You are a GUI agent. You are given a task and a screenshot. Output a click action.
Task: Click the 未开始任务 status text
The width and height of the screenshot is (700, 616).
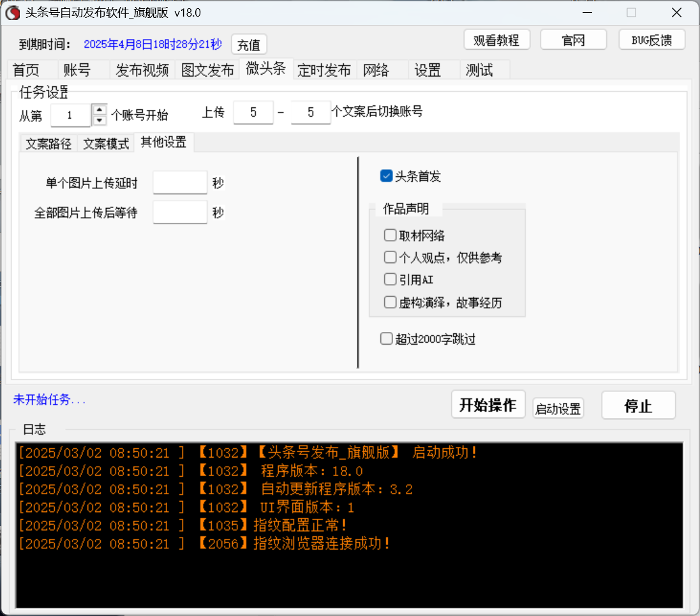pyautogui.click(x=49, y=400)
